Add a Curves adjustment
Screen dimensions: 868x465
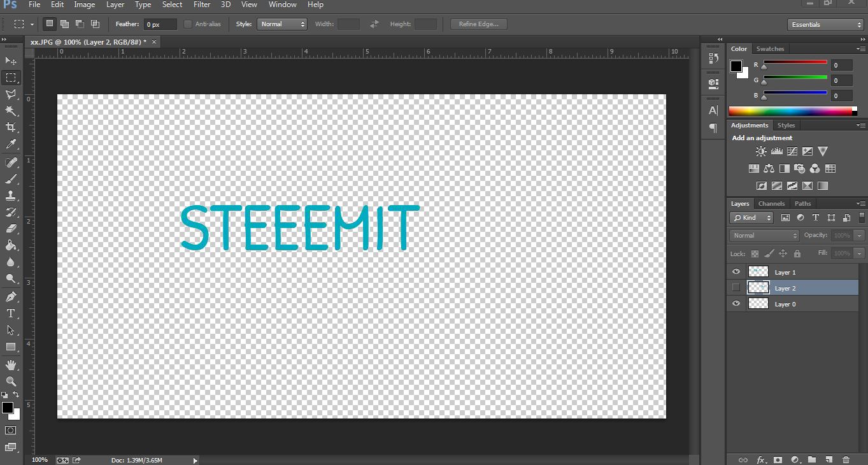(792, 152)
